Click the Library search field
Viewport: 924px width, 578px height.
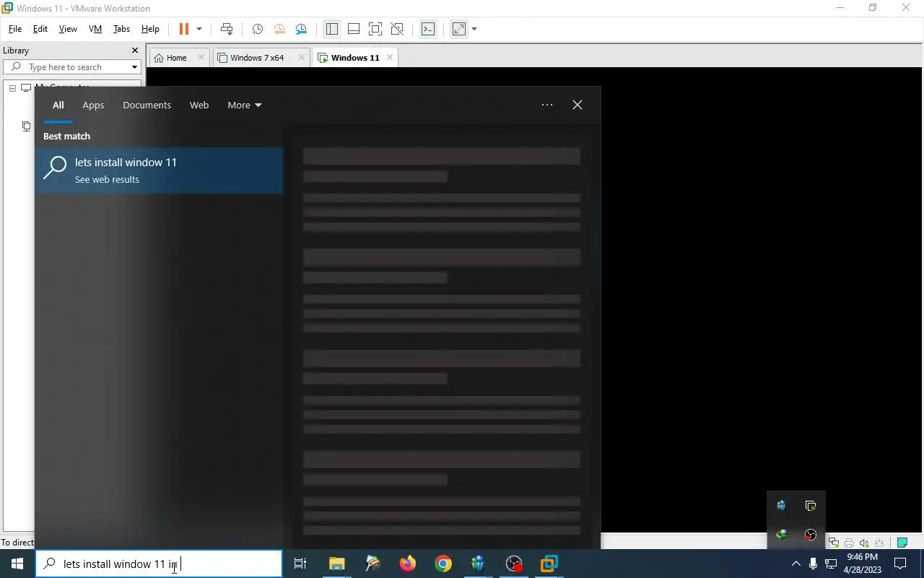[x=72, y=67]
